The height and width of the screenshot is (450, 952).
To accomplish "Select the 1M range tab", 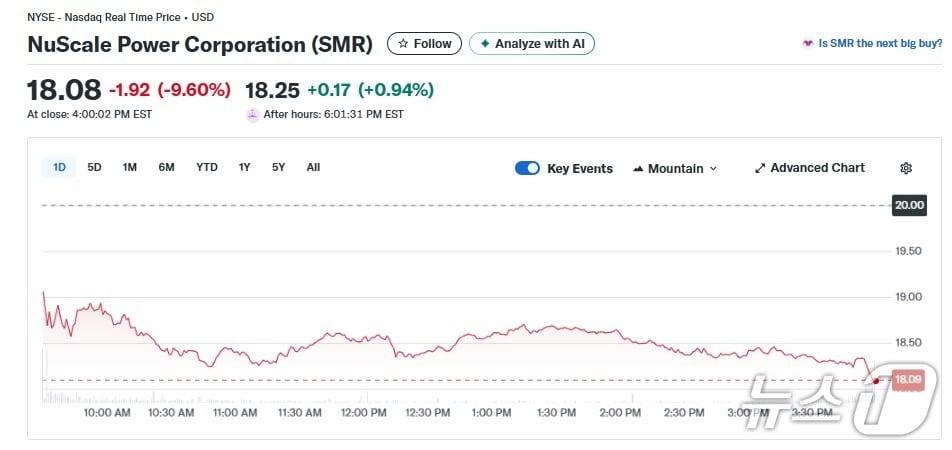I will (130, 167).
